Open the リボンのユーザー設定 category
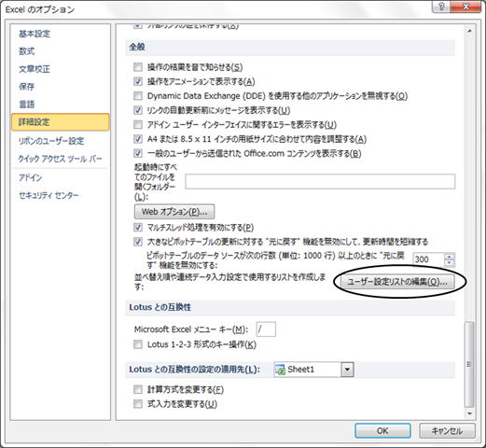This screenshot has height=448, width=486. point(51,141)
